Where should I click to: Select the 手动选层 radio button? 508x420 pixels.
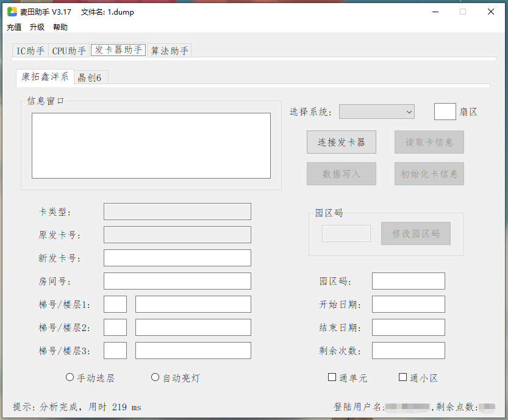coord(70,377)
